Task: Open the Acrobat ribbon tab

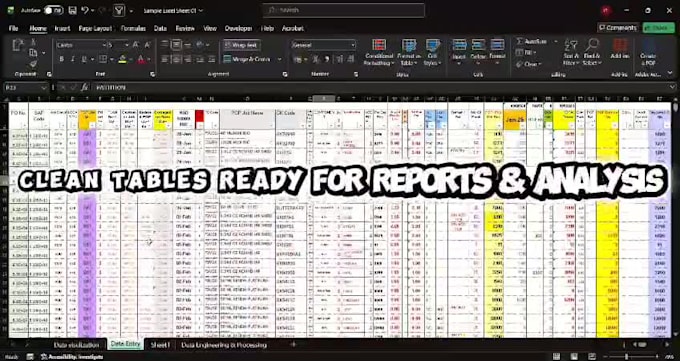Action: click(293, 28)
